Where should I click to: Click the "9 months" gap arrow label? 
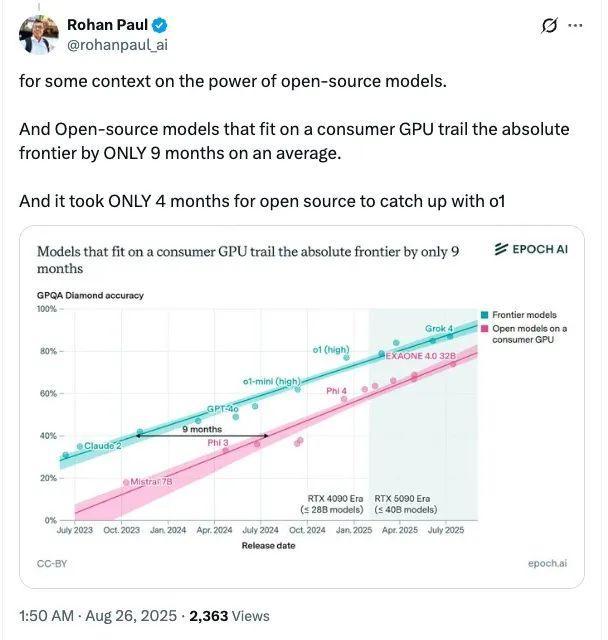[202, 429]
